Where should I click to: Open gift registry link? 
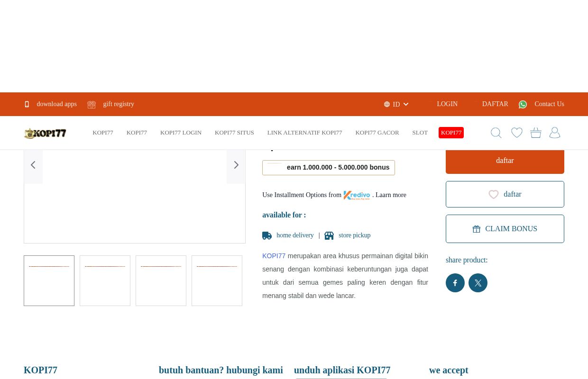pyautogui.click(x=119, y=104)
